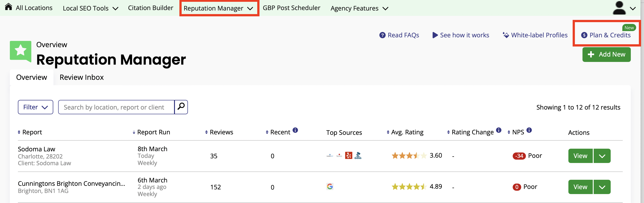Click the Lawyers.com source icon for Sodoma Law
This screenshot has width=644, height=203.
[x=330, y=156]
